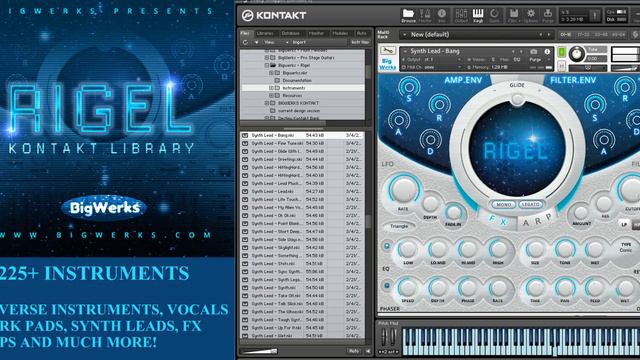Adjust the Glide knob on the ring

[517, 99]
